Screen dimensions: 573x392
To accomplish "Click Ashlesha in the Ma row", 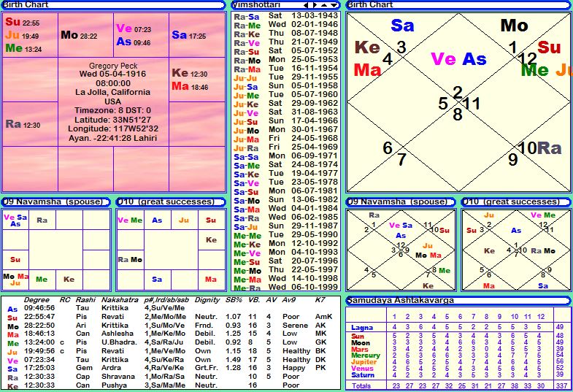I will pos(116,334).
